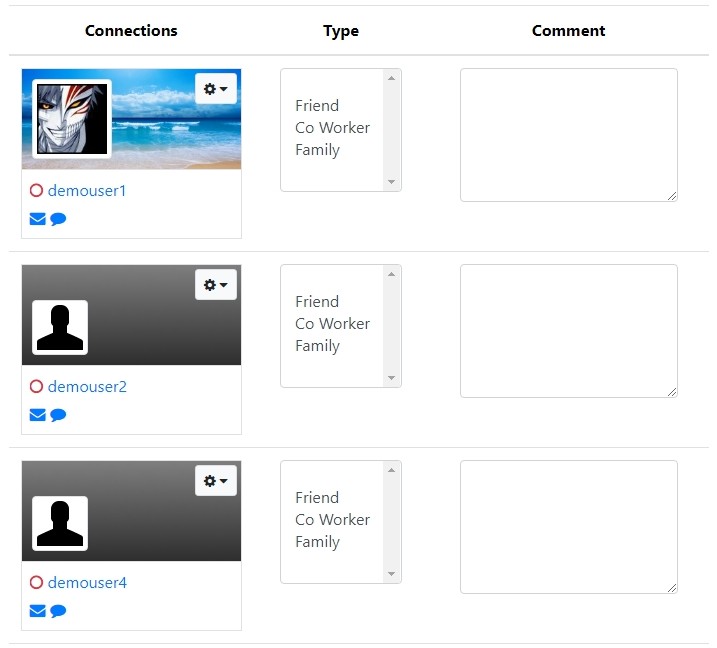Click the Comment column header
717x648 pixels.
click(568, 31)
